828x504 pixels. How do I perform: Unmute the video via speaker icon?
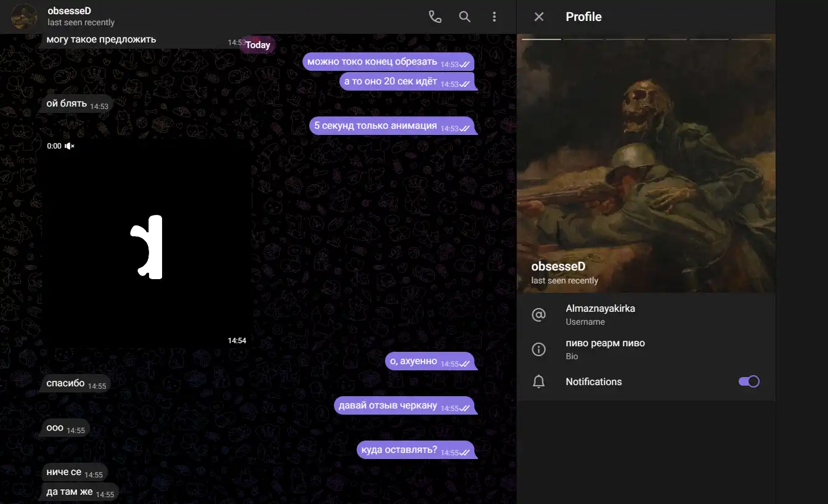(70, 146)
